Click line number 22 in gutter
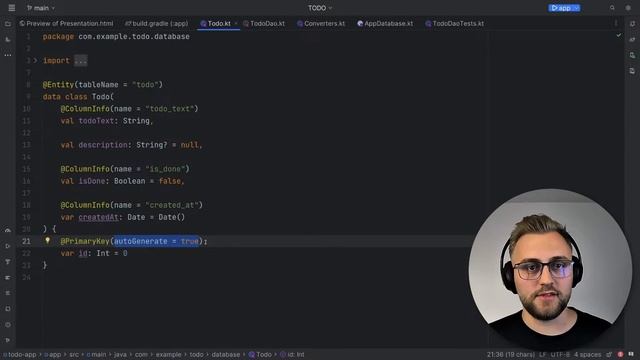 pos(26,253)
